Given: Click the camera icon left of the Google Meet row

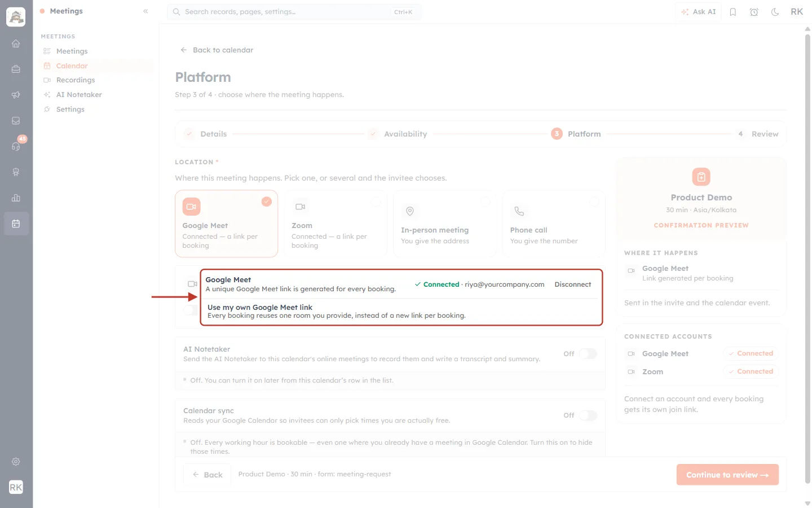Looking at the screenshot, I should (x=192, y=284).
